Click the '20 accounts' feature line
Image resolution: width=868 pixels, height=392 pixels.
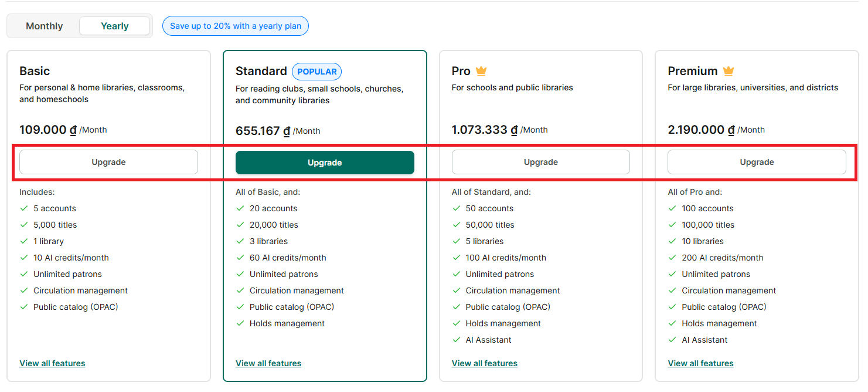(x=273, y=208)
